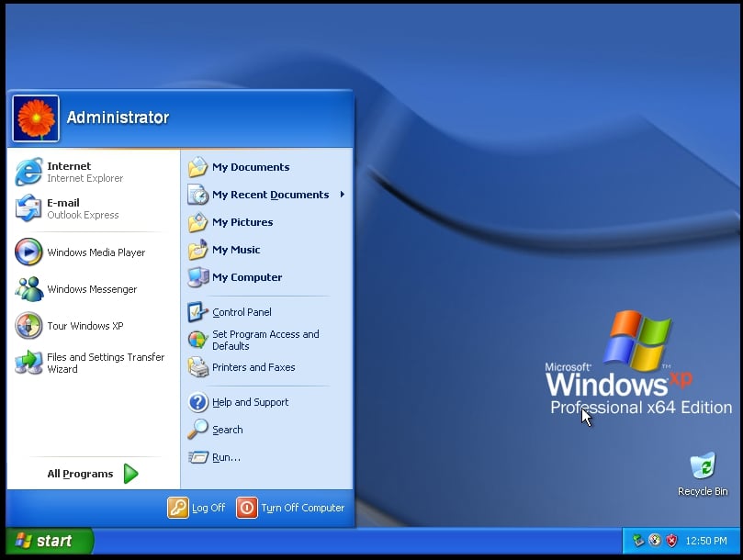
Task: Open My Documents text entry
Action: click(251, 167)
